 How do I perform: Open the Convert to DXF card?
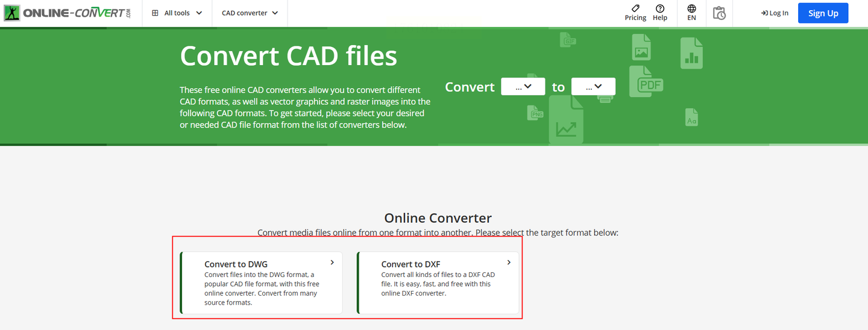(438, 283)
